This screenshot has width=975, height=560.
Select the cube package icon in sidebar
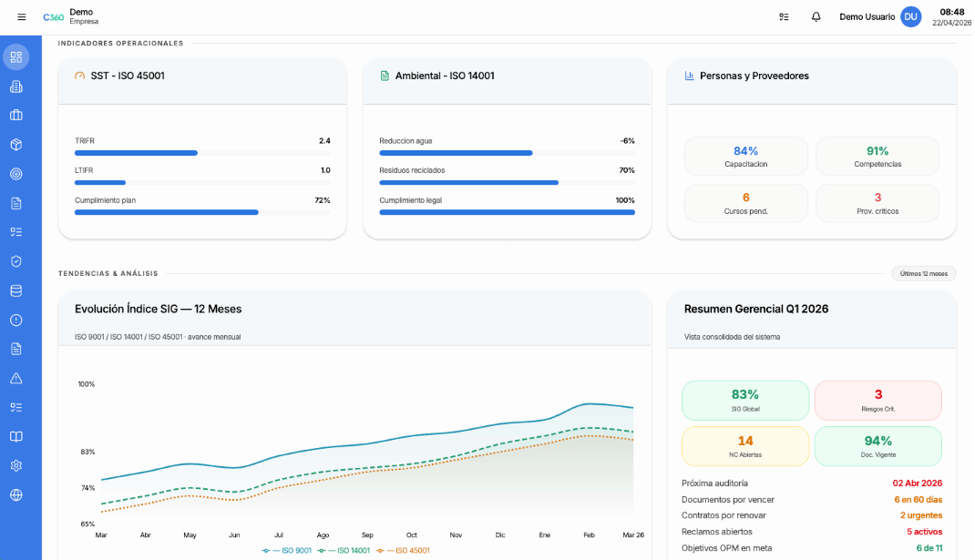(15, 145)
